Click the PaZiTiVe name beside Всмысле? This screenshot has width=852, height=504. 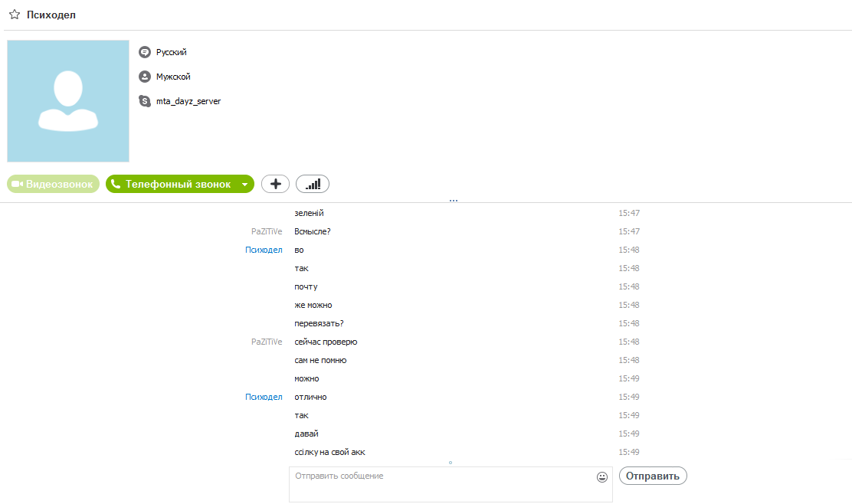(x=267, y=231)
